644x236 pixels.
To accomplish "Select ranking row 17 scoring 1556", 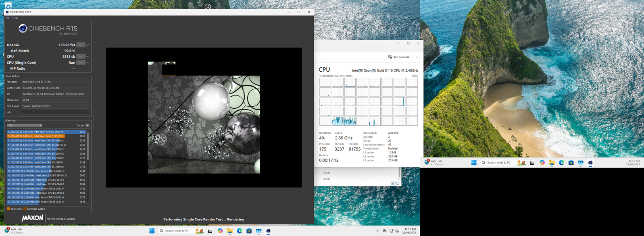I will click(46, 202).
